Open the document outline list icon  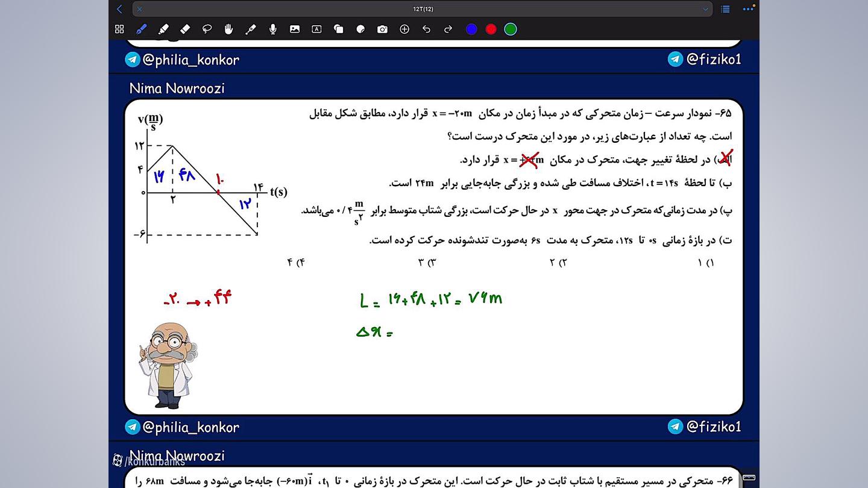[725, 9]
